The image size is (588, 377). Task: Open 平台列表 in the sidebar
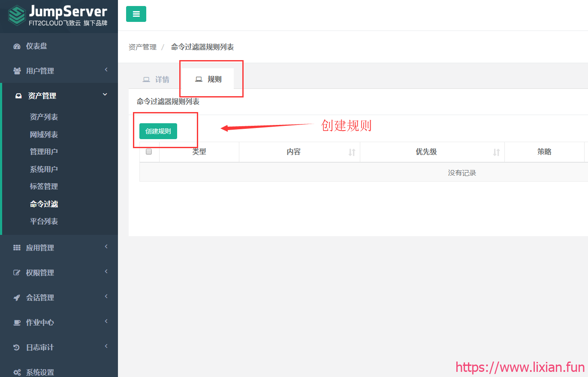(44, 222)
